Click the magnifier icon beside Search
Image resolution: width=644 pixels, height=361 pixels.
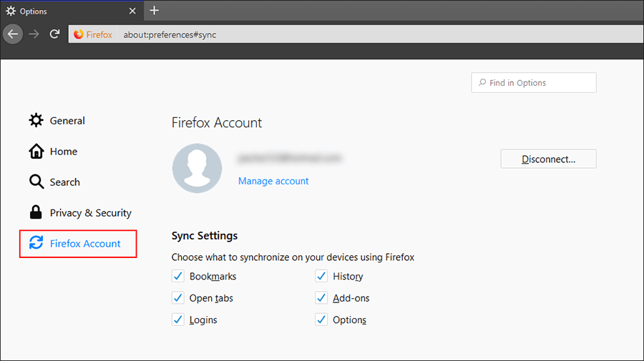pos(36,182)
